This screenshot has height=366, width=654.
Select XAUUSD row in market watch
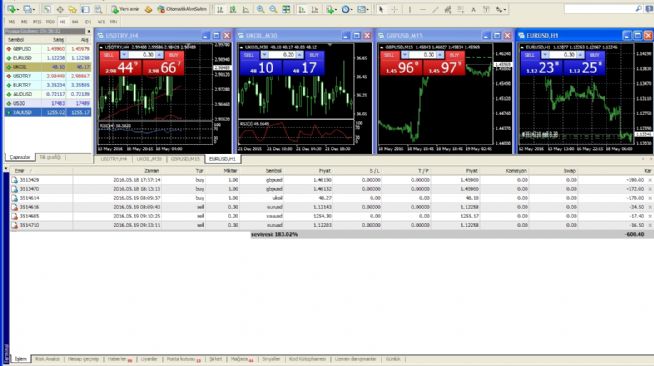[x=48, y=113]
